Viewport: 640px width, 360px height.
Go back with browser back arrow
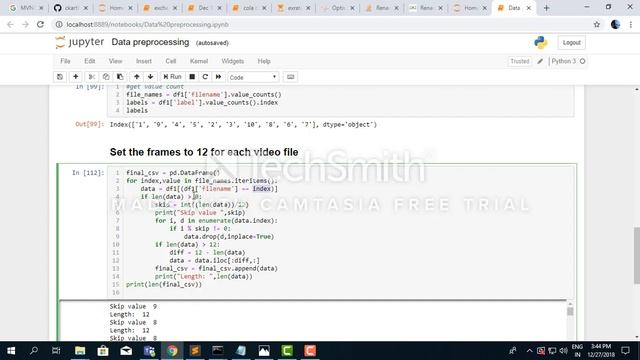tap(10, 24)
